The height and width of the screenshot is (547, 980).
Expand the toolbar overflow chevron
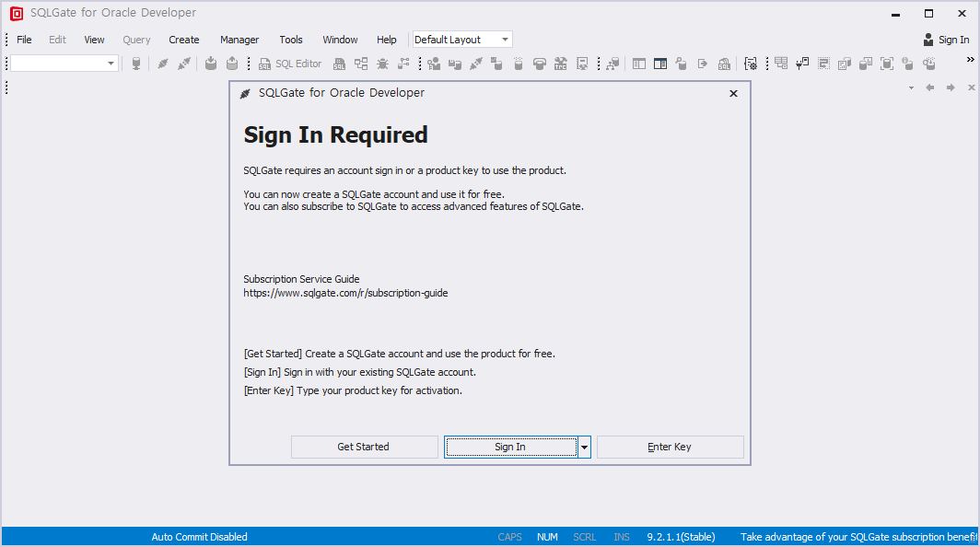pyautogui.click(x=970, y=60)
